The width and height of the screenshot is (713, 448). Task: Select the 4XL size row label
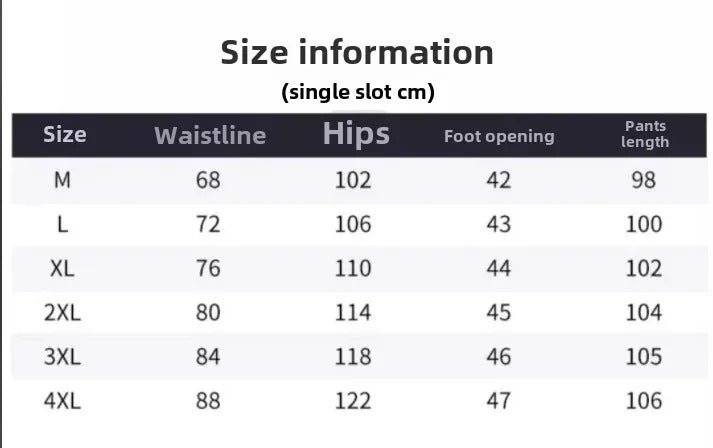(63, 401)
